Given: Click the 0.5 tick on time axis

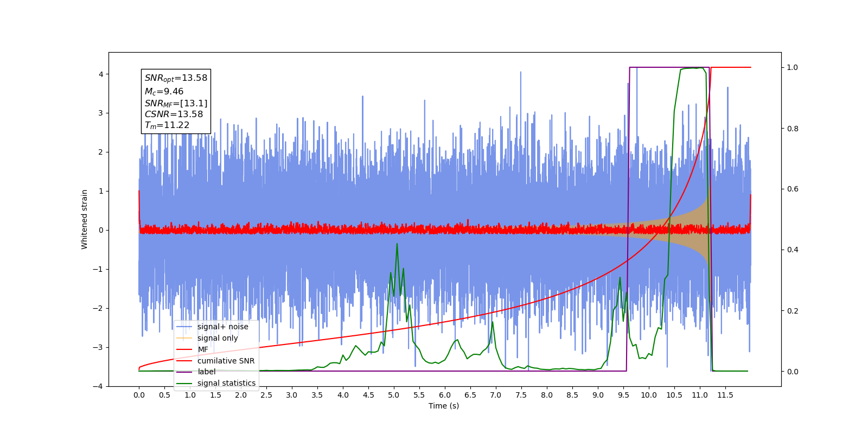Looking at the screenshot, I should (164, 395).
